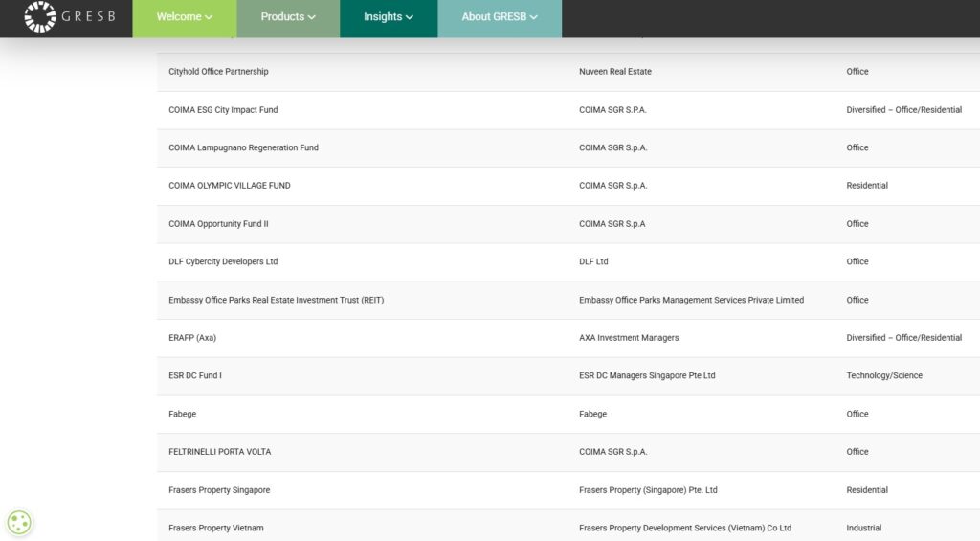Click Nuveen Real Estate manager name
Screen dimensions: 980x541
tap(614, 72)
